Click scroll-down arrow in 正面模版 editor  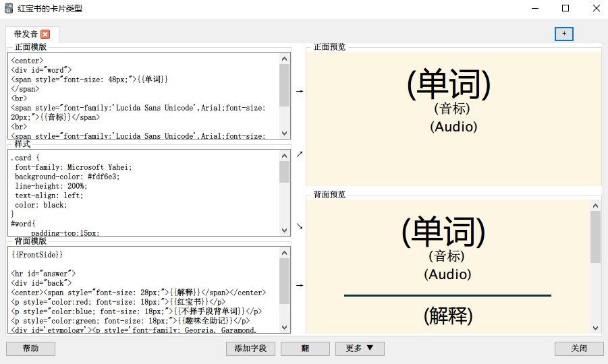point(284,133)
